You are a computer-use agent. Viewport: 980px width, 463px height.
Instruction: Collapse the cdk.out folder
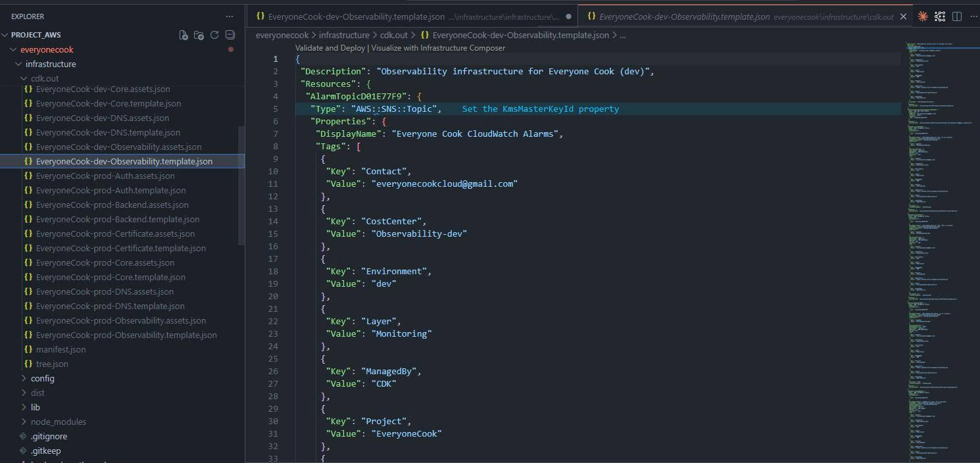click(x=24, y=78)
